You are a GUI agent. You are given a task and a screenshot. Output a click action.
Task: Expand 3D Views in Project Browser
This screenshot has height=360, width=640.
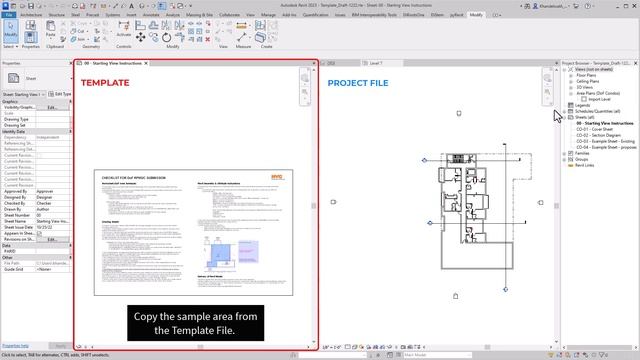click(571, 87)
